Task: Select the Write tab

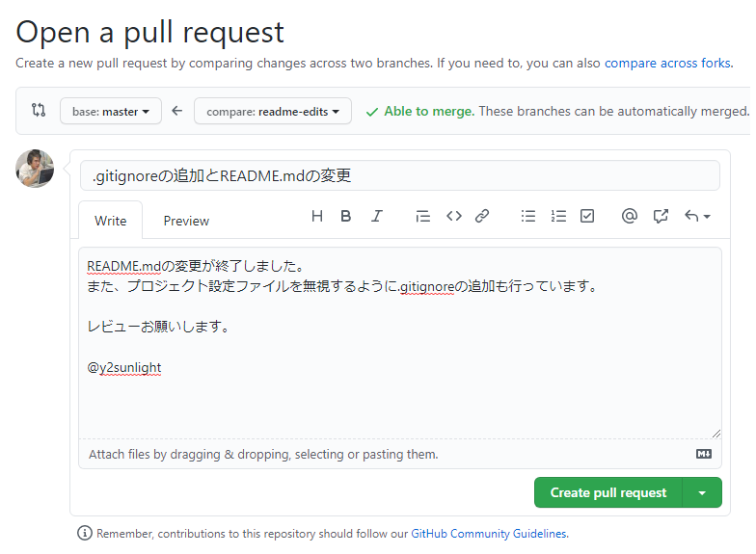Action: (110, 221)
